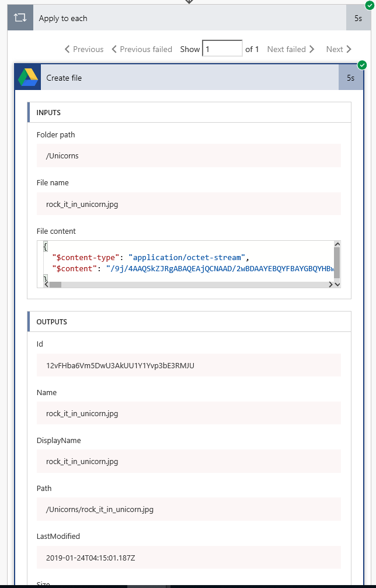Go to the Previous iteration

coord(84,49)
